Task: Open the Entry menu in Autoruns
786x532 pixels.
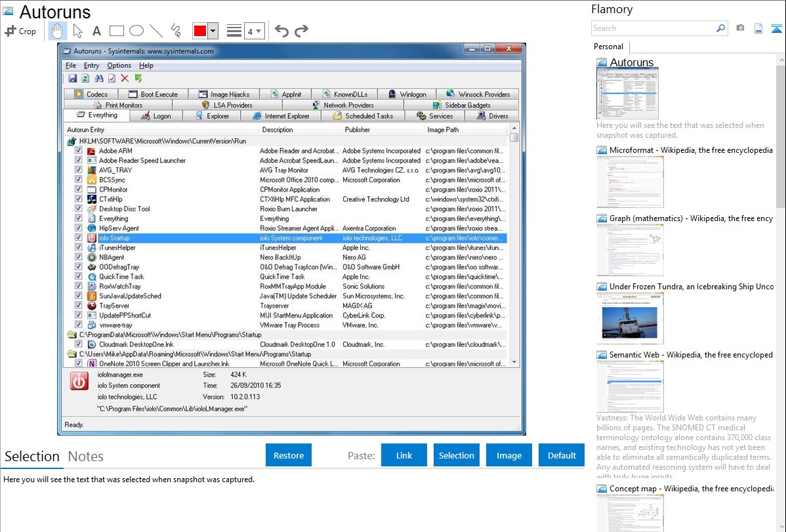Action: [x=91, y=66]
